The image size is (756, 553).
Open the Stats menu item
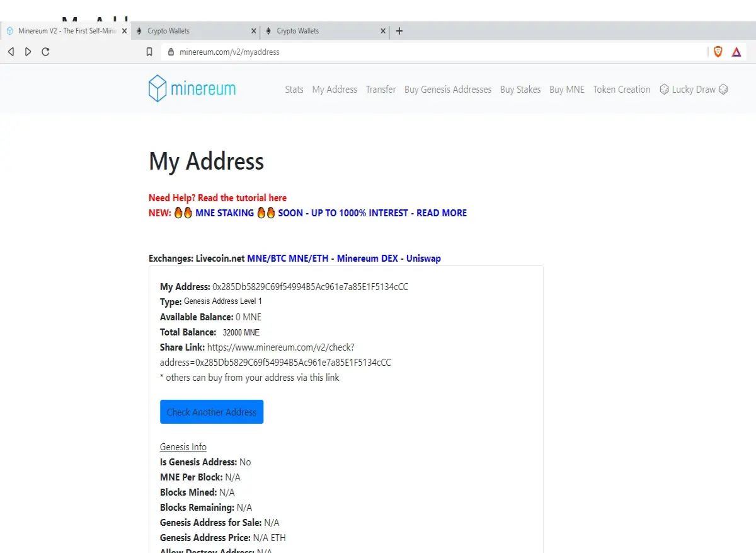294,90
